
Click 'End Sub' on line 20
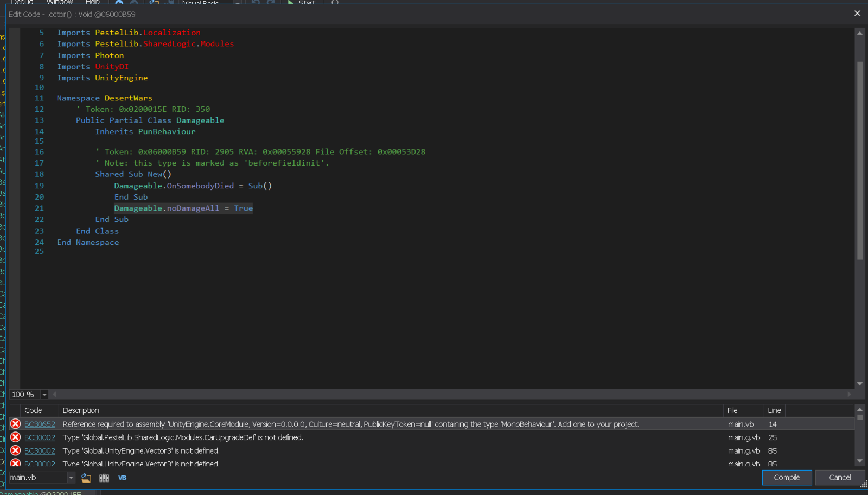coord(131,198)
